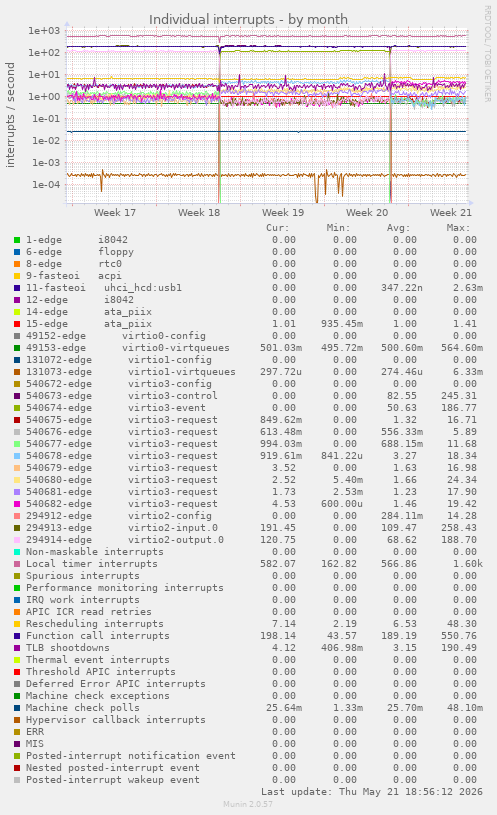Click the RRDTOOL / TOBI OETIKER watermark
The image size is (497, 815).
(488, 54)
